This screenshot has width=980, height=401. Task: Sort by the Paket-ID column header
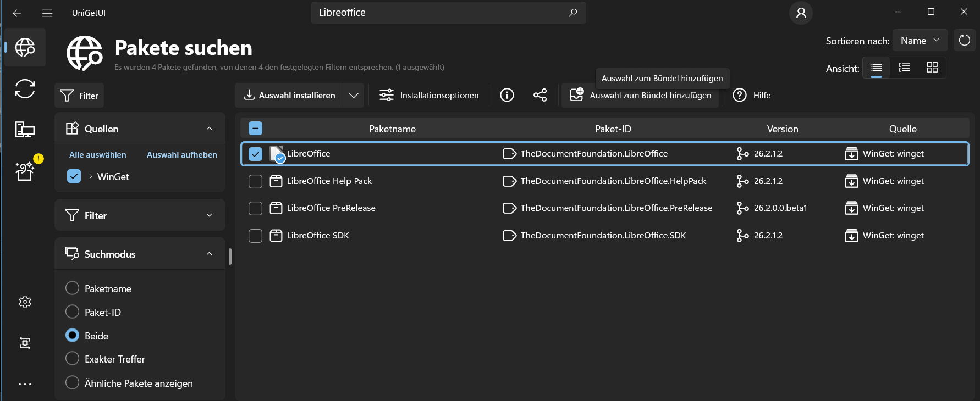[x=613, y=129]
